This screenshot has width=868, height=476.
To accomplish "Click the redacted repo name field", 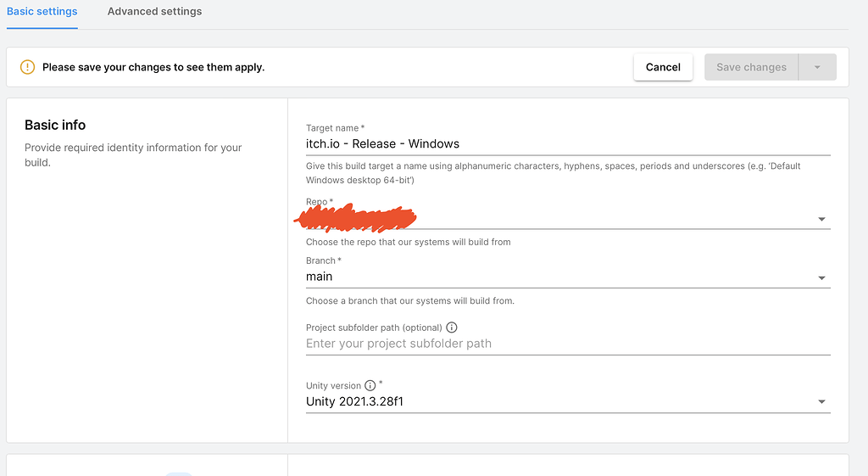I will pos(356,218).
